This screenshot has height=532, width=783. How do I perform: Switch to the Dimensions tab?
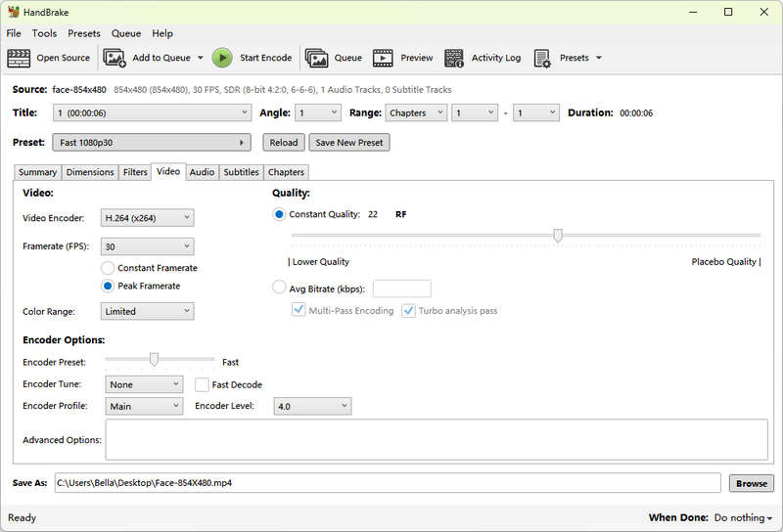[x=90, y=172]
